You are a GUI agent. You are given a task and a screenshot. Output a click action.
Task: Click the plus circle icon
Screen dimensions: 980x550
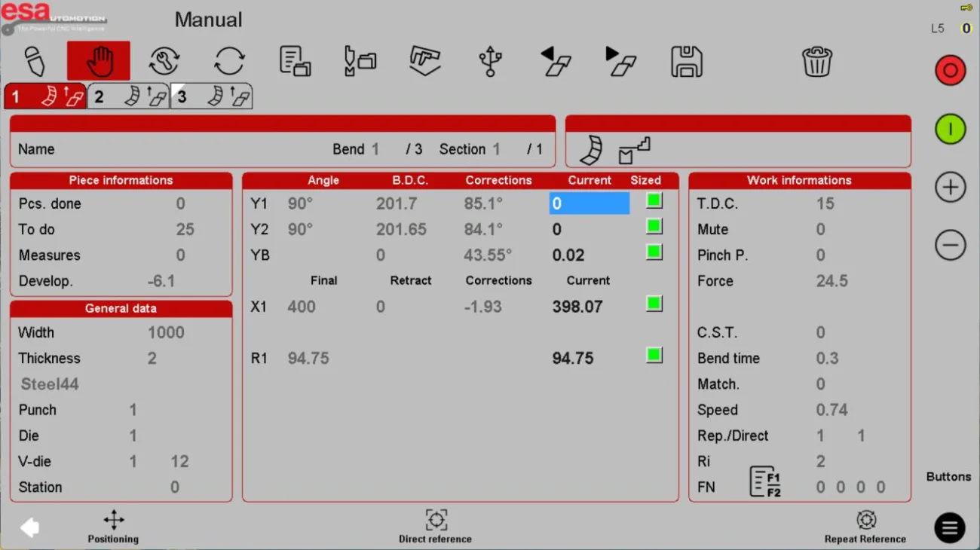[951, 187]
